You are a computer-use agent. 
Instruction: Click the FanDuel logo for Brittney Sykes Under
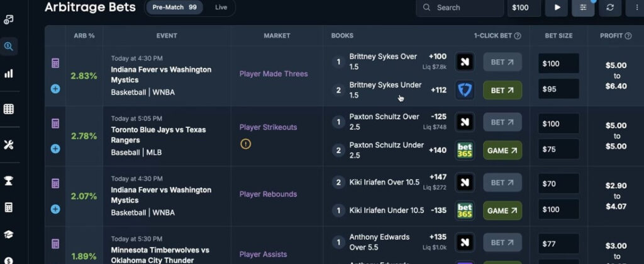465,90
